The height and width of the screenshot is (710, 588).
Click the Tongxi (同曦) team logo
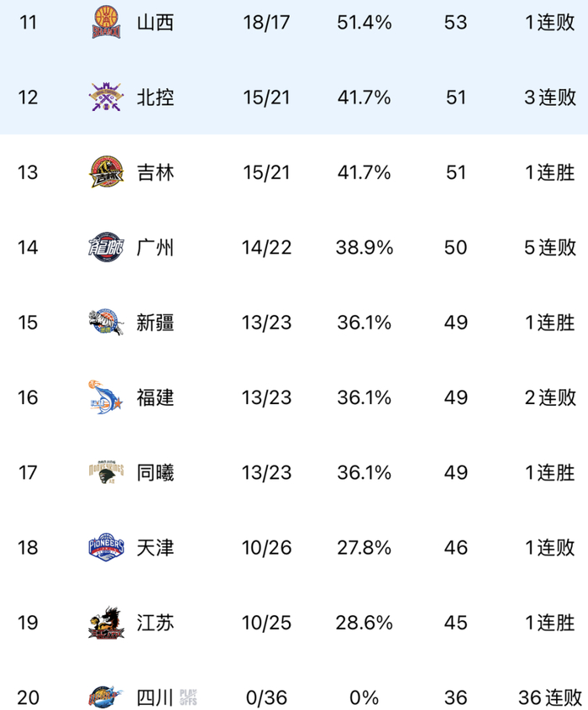click(106, 472)
